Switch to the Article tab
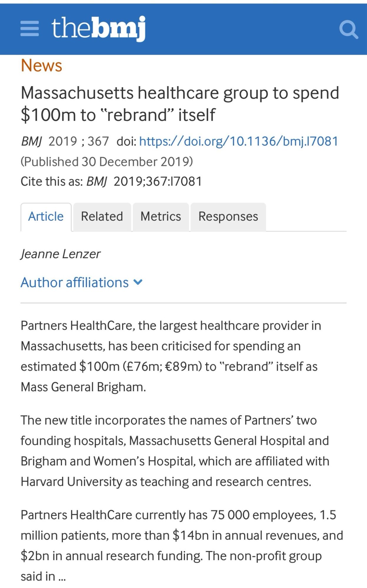This screenshot has width=367, height=588. click(x=46, y=217)
